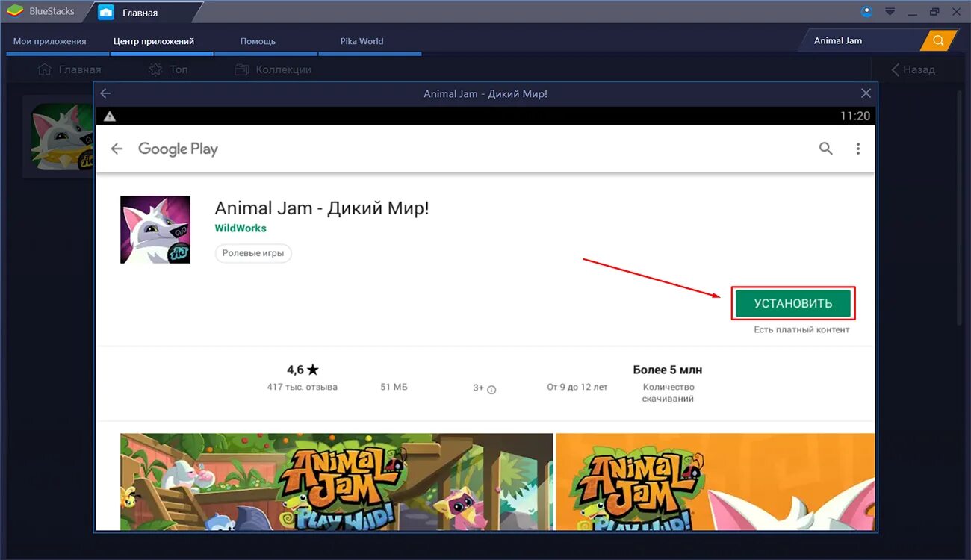This screenshot has width=971, height=560.
Task: Click the От 9 до 12 лет label
Action: coord(577,387)
